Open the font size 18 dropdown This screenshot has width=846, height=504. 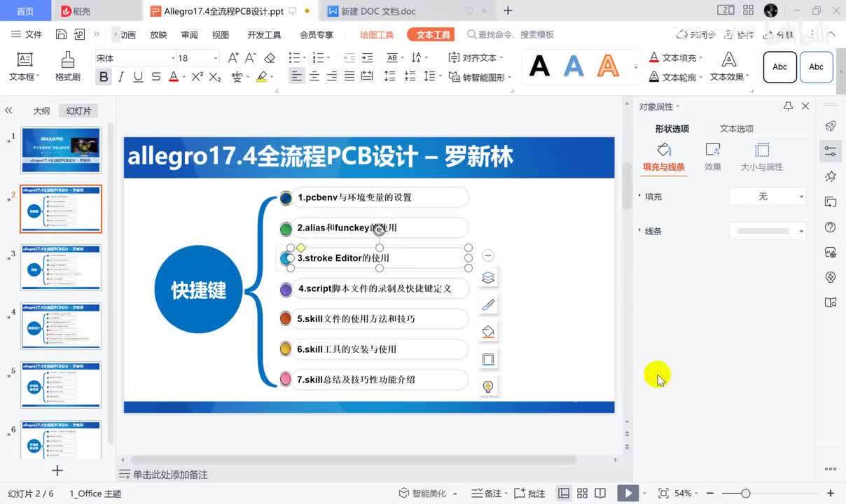[x=216, y=58]
